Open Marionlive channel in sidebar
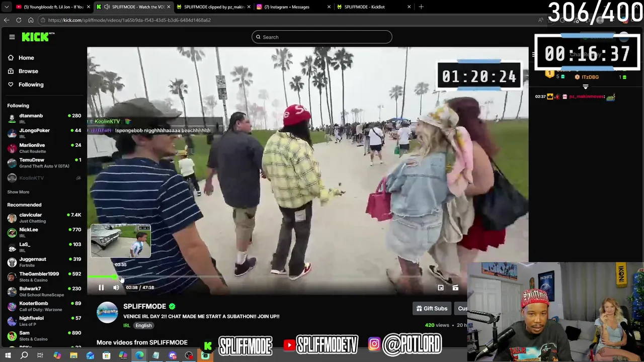The image size is (644, 362). (44, 148)
